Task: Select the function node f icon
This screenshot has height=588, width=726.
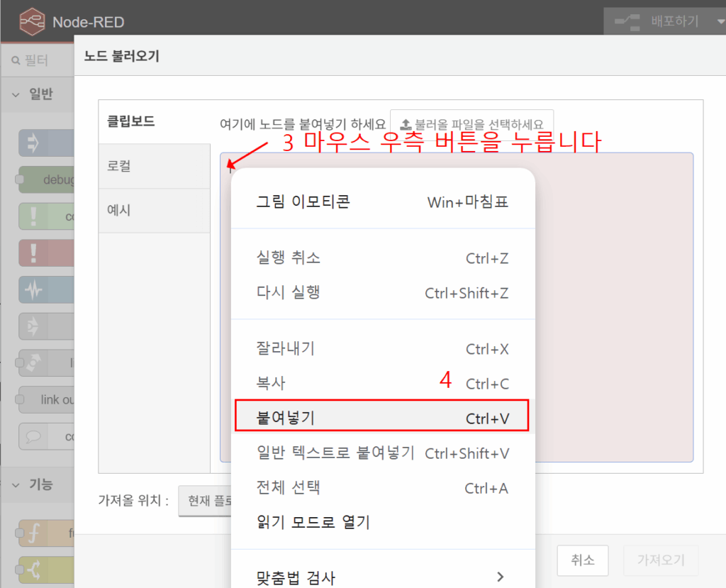Action: click(32, 532)
